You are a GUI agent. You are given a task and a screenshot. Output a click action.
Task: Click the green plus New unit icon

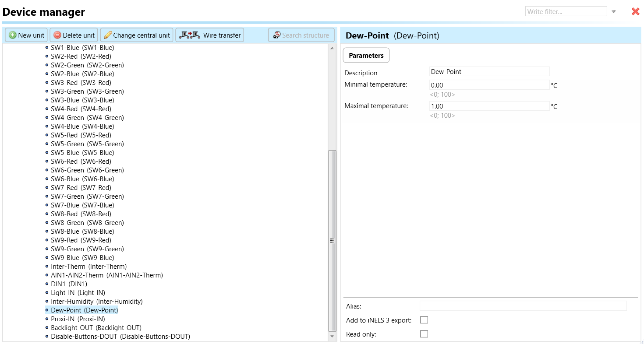tap(12, 35)
